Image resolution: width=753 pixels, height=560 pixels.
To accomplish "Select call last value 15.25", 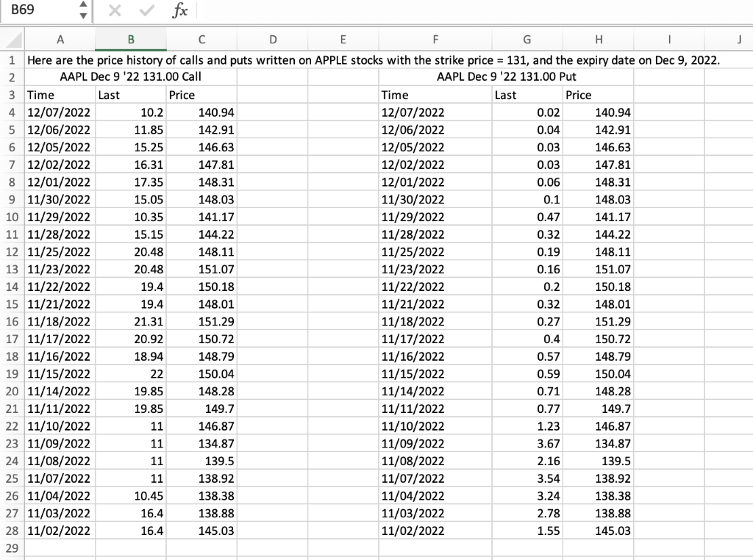I will pyautogui.click(x=131, y=147).
